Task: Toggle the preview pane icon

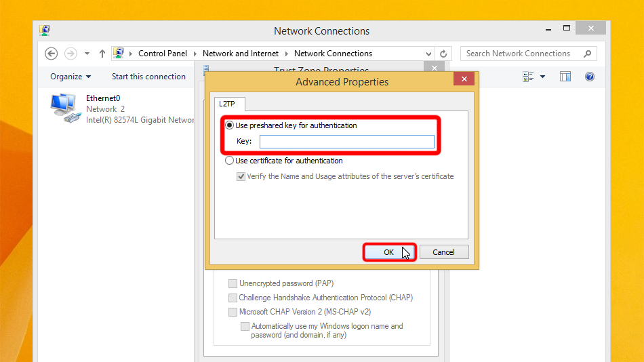Action: [x=565, y=77]
